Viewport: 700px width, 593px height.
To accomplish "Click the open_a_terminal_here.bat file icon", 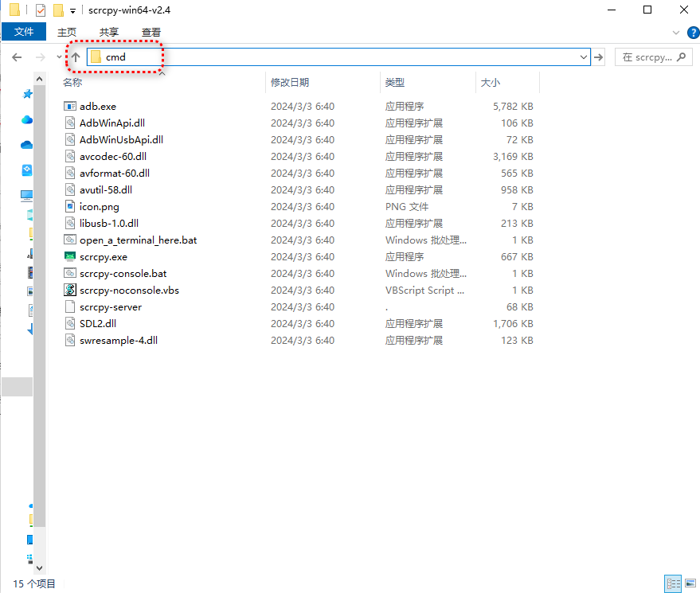I will 70,240.
